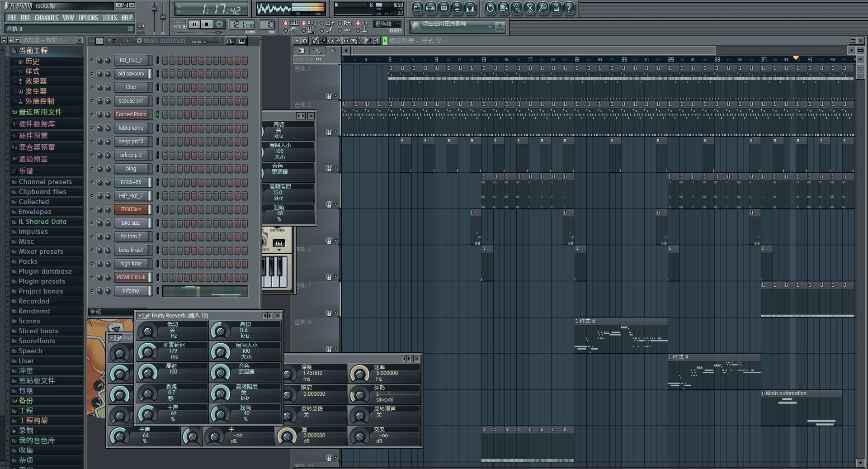Open keyboard editor icon in step sequencer
The width and height of the screenshot is (868, 469).
click(x=242, y=41)
